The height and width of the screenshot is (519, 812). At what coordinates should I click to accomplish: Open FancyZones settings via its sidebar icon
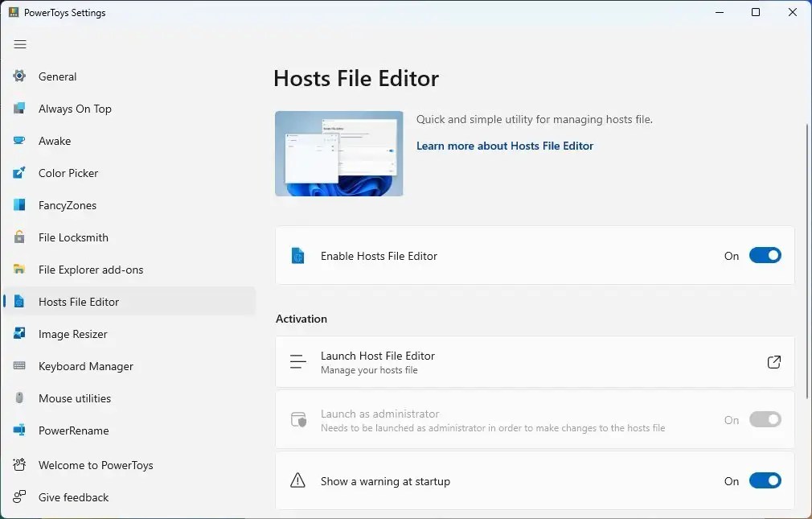tap(19, 205)
